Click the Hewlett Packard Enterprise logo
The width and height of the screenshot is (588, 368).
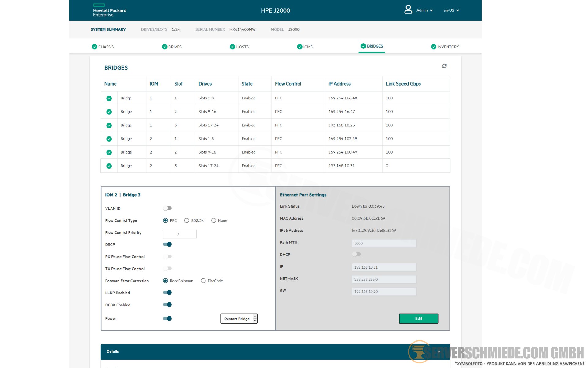(109, 10)
